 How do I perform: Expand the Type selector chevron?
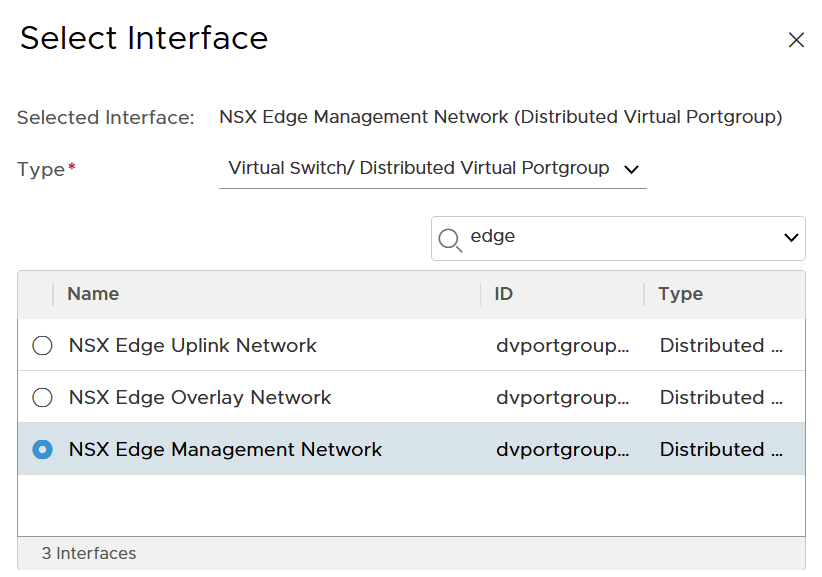[x=631, y=169]
